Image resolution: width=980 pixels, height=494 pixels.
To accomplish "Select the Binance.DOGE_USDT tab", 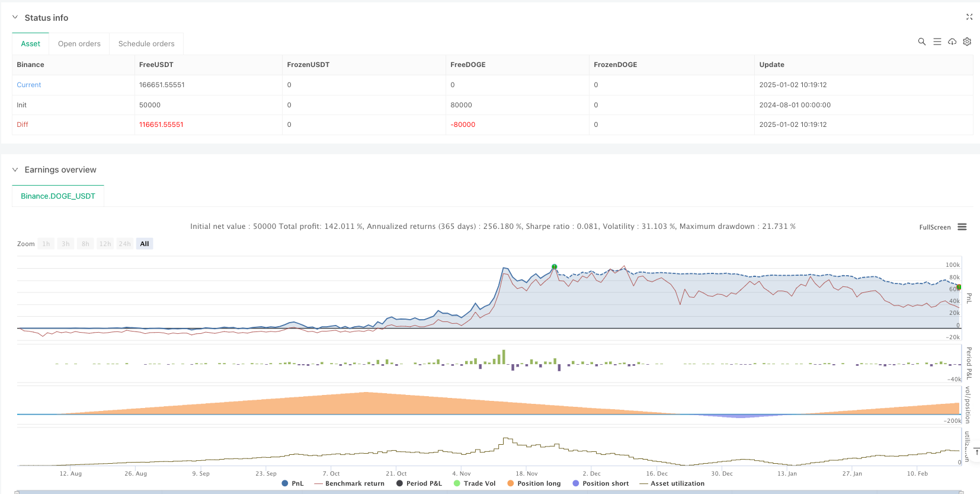I will [58, 196].
